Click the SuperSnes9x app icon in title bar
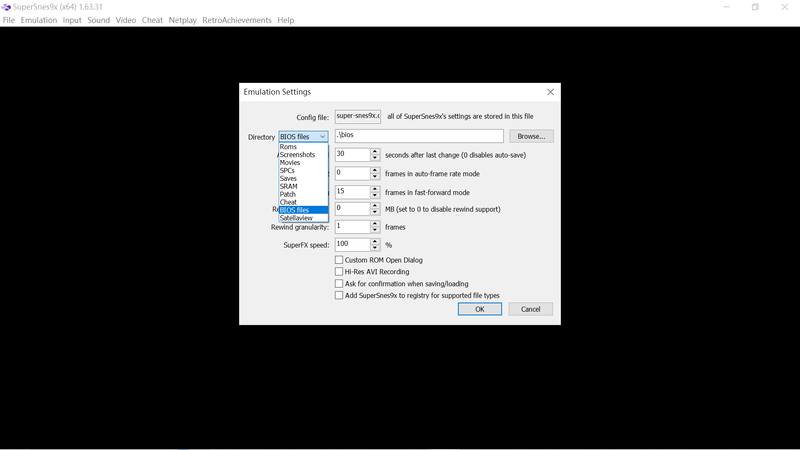Image resolution: width=800 pixels, height=450 pixels. (x=6, y=7)
